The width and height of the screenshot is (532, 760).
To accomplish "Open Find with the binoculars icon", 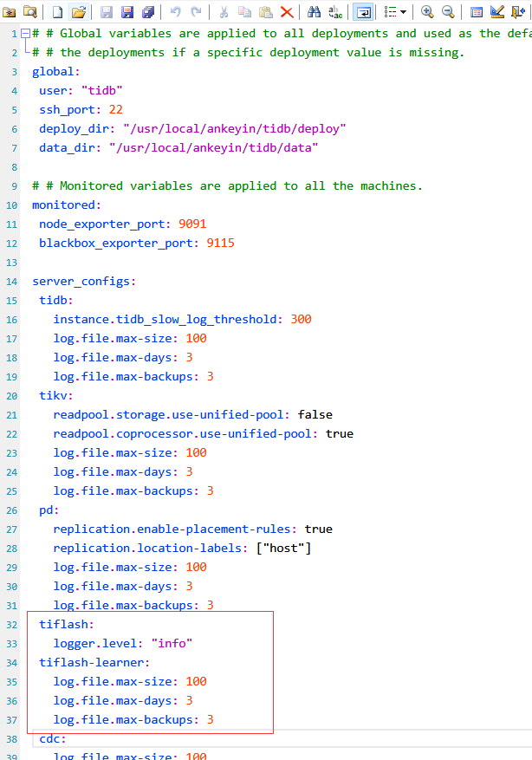I will (314, 11).
